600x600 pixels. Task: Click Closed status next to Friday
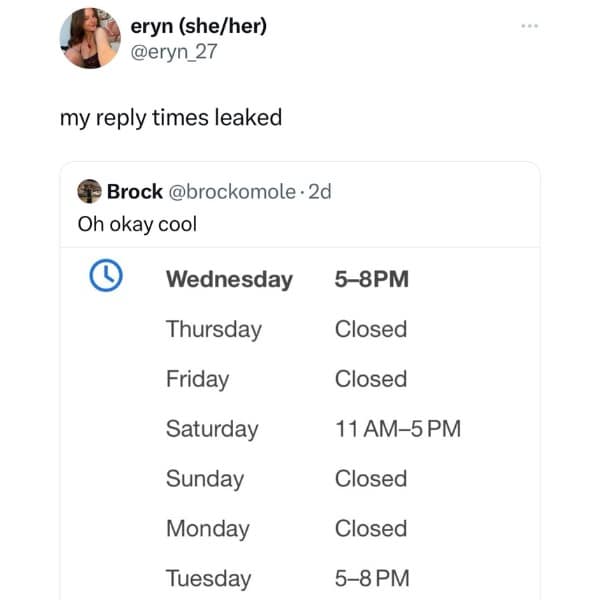(371, 379)
